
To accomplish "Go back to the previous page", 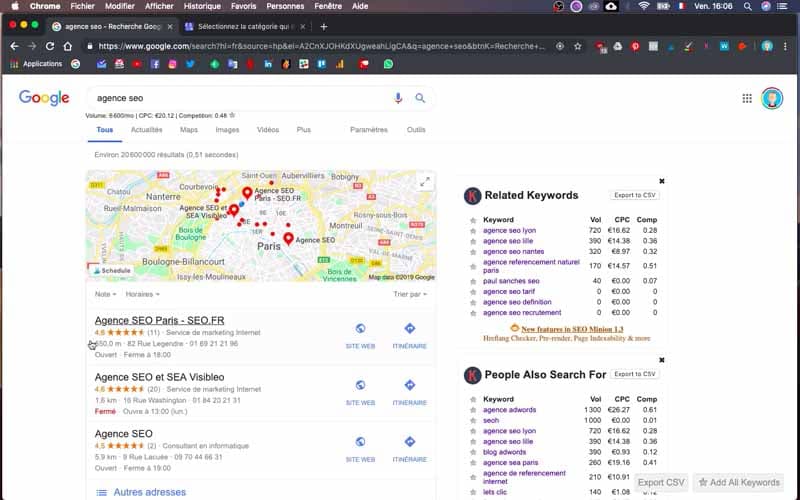I will click(x=14, y=46).
